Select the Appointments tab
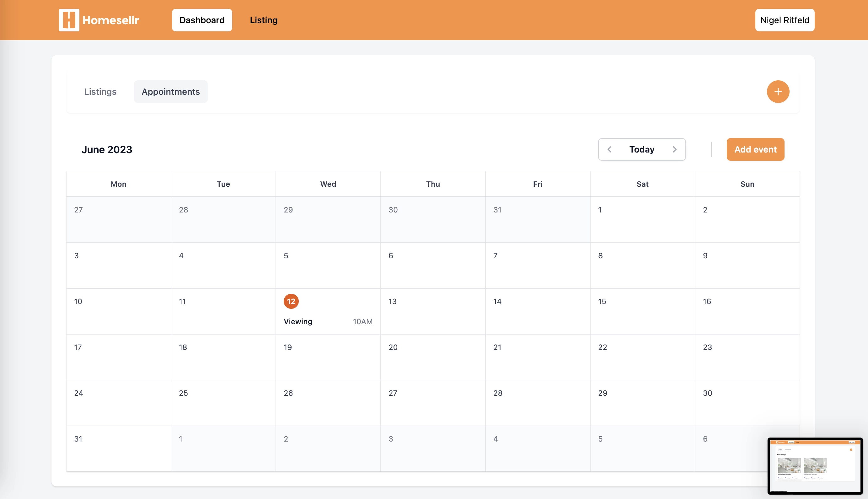Image resolution: width=868 pixels, height=499 pixels. click(x=171, y=92)
